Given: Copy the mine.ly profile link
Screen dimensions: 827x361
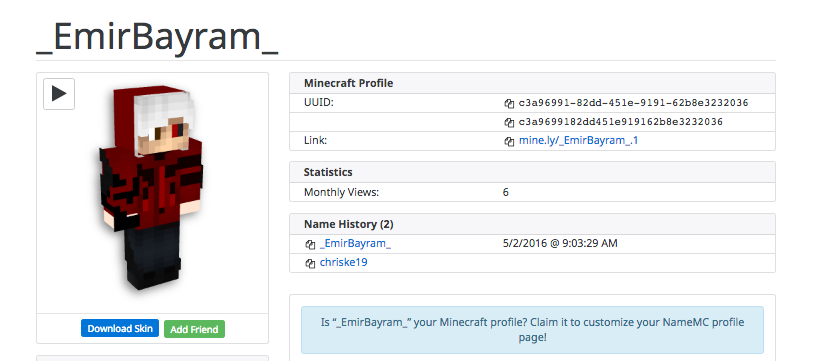Looking at the screenshot, I should point(509,141).
